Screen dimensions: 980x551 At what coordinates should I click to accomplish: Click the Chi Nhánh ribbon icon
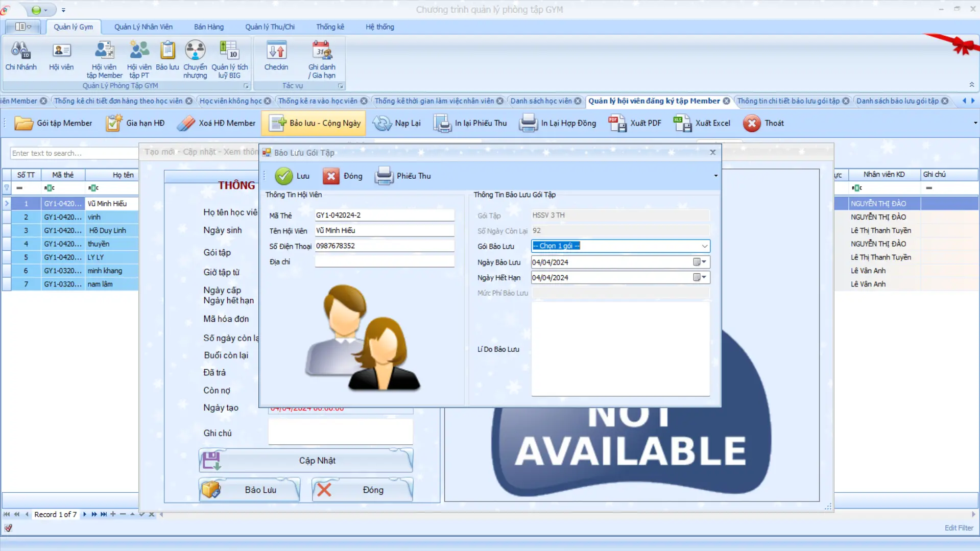(20, 51)
